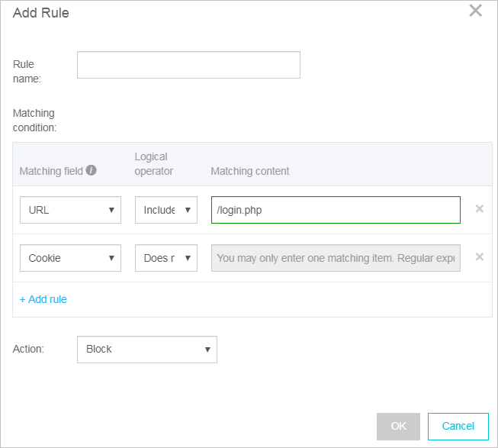The width and height of the screenshot is (498, 448).
Task: Click the Matching field column header
Action: pyautogui.click(x=51, y=171)
